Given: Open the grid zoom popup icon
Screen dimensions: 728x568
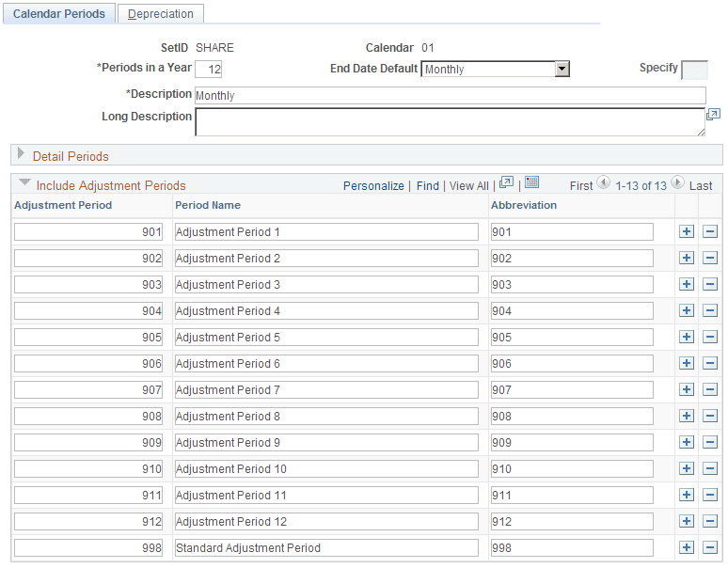Looking at the screenshot, I should tap(506, 182).
